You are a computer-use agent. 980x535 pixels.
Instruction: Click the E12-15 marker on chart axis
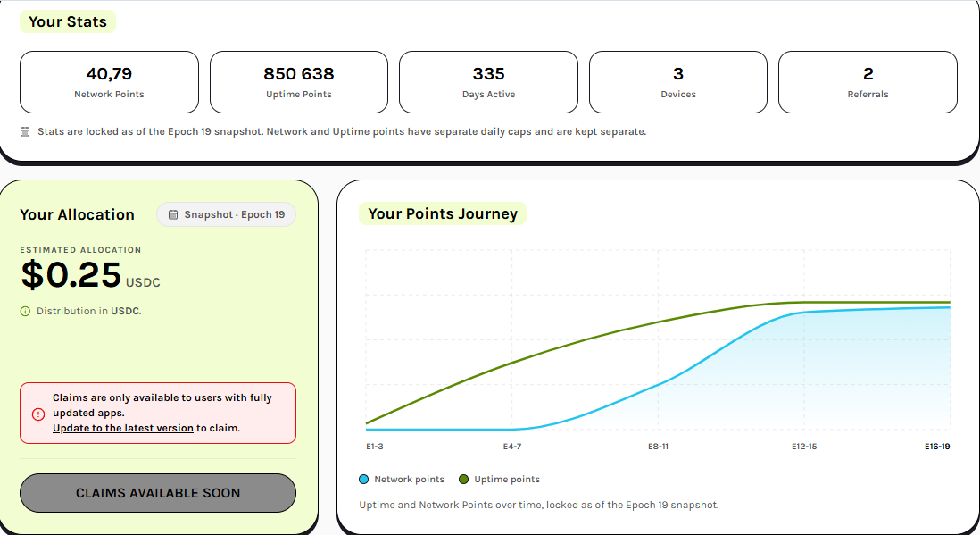(x=804, y=447)
